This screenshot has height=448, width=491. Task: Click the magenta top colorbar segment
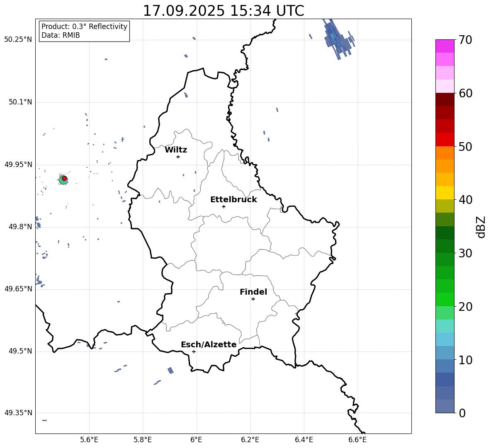click(445, 46)
